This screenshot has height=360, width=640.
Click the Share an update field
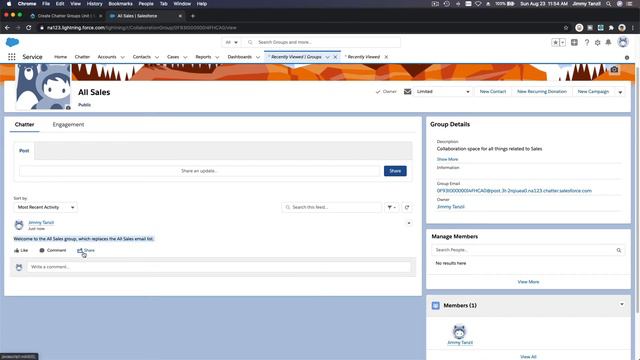199,171
